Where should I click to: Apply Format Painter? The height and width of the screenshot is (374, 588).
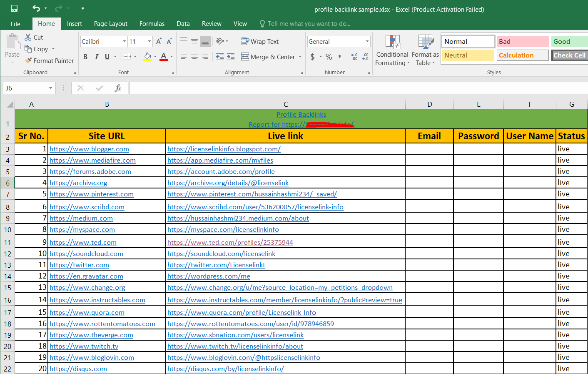point(49,60)
